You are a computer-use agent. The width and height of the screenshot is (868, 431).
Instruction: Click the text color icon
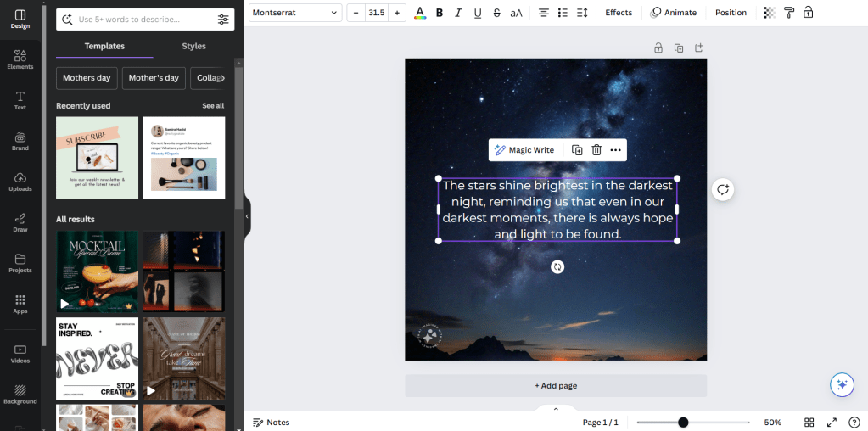point(419,13)
